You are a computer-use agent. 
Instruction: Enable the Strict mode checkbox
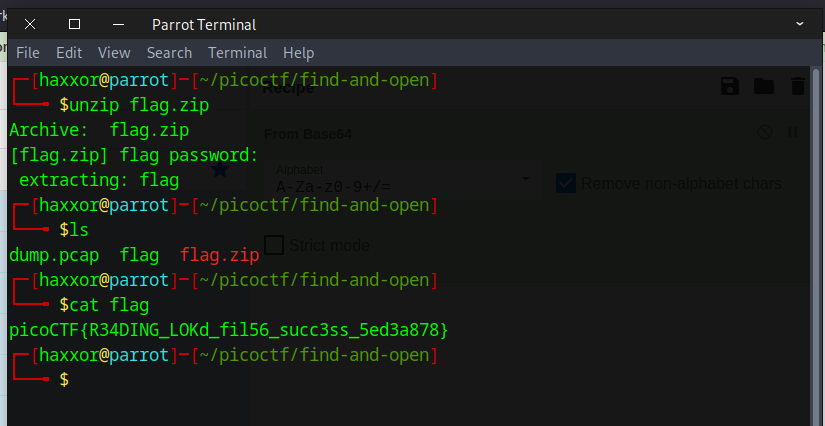274,245
